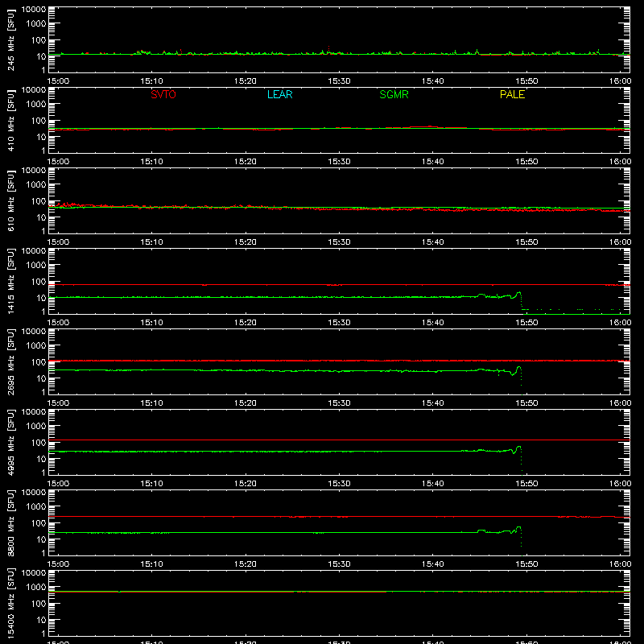Click the green SGMR station label
644x644 pixels.
coord(394,94)
